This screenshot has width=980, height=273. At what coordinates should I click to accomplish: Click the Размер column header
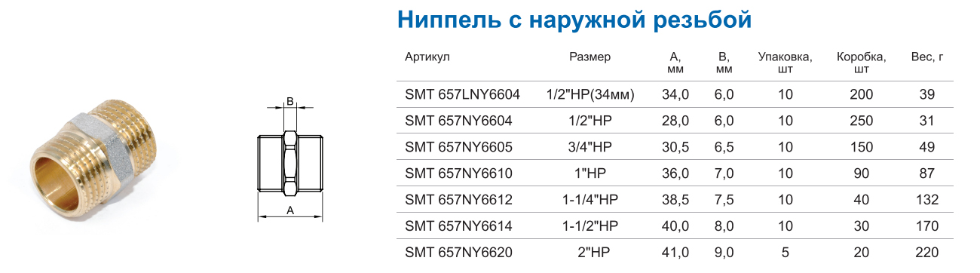coord(590,57)
